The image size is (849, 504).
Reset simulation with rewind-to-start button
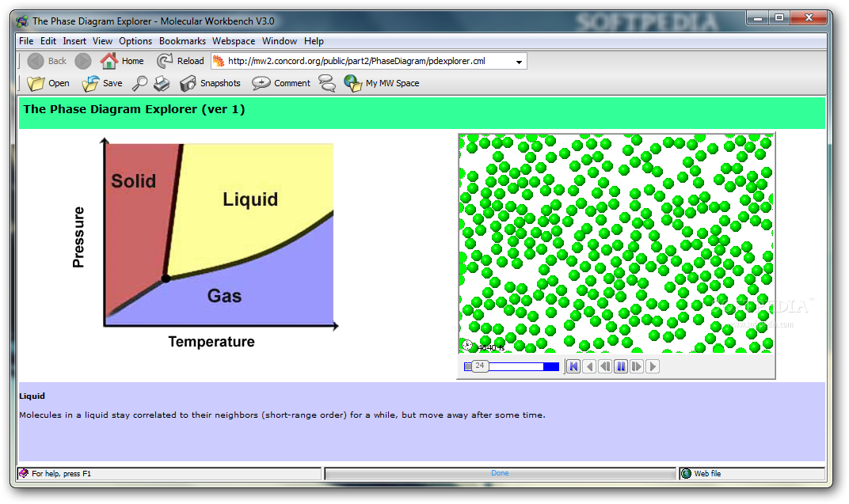573,366
